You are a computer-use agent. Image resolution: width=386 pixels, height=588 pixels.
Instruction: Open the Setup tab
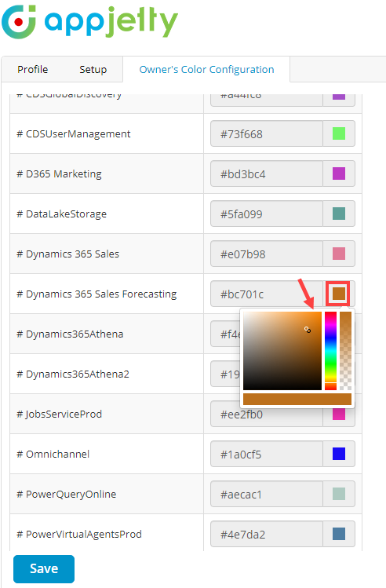coord(93,69)
